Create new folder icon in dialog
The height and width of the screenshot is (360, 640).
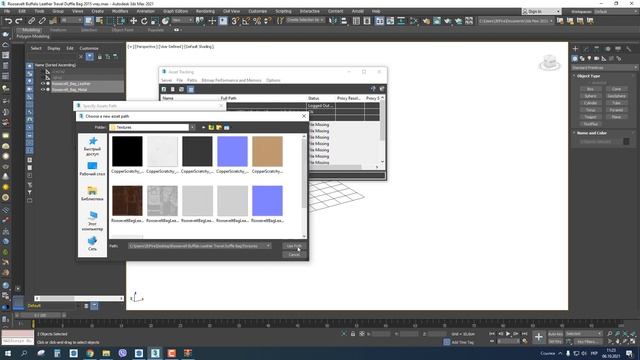[219, 127]
